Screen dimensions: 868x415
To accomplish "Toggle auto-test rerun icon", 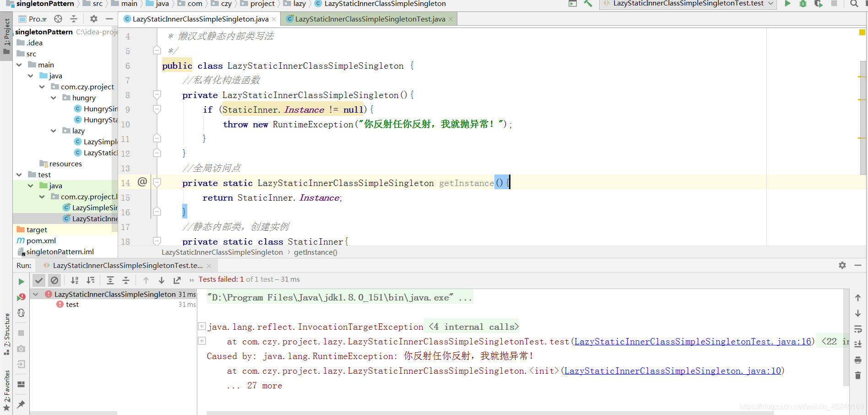I will pyautogui.click(x=21, y=313).
